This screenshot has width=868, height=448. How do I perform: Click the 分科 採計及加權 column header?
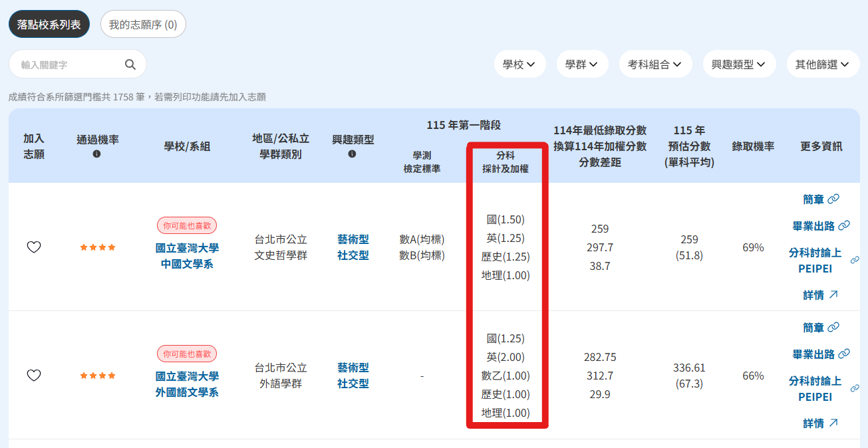tap(506, 162)
